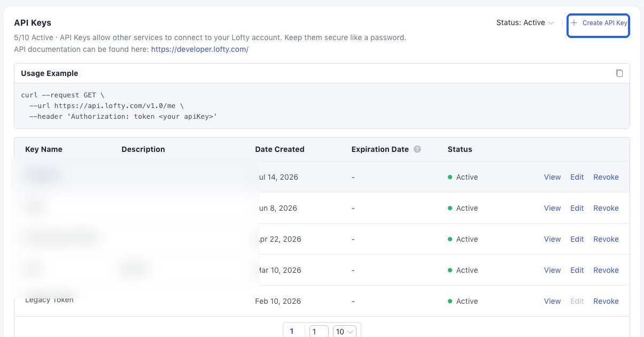Click the Status column header
The height and width of the screenshot is (337, 644).
[x=460, y=149]
